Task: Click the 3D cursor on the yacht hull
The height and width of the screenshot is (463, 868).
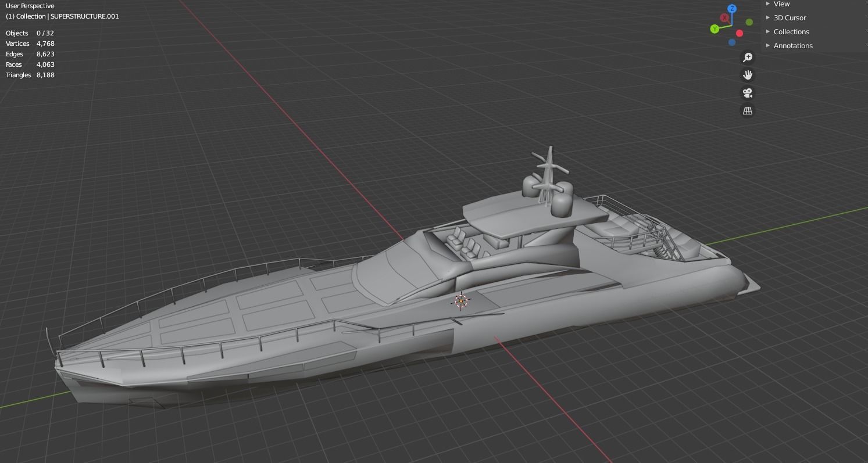Action: tap(461, 301)
